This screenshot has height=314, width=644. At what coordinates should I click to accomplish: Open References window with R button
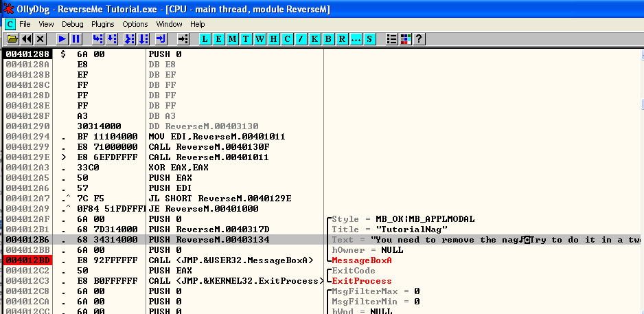[x=342, y=39]
